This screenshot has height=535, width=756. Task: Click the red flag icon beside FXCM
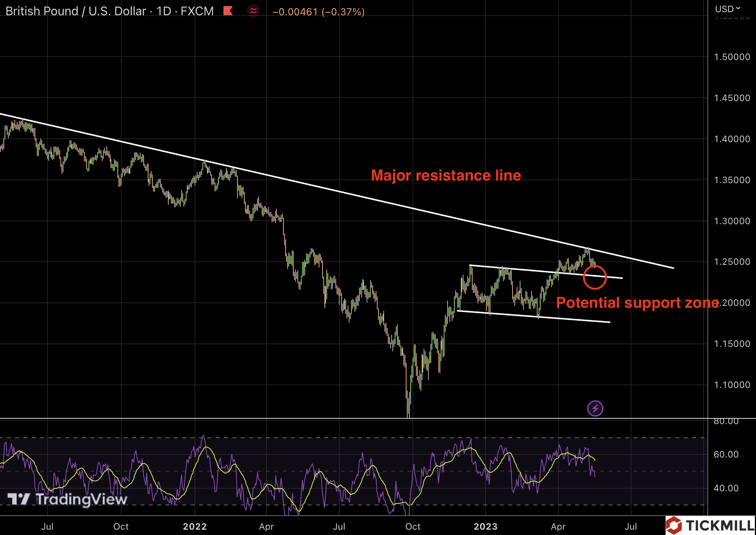[228, 11]
